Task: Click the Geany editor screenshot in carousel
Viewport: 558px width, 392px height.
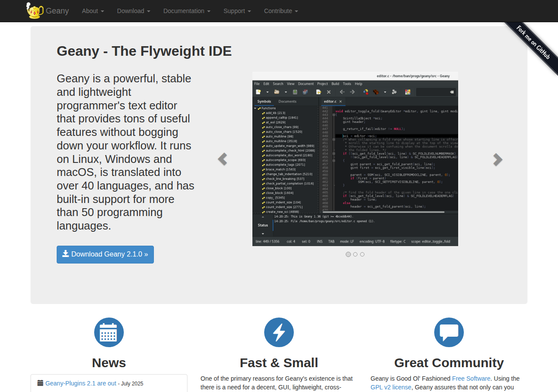Action: (x=355, y=159)
